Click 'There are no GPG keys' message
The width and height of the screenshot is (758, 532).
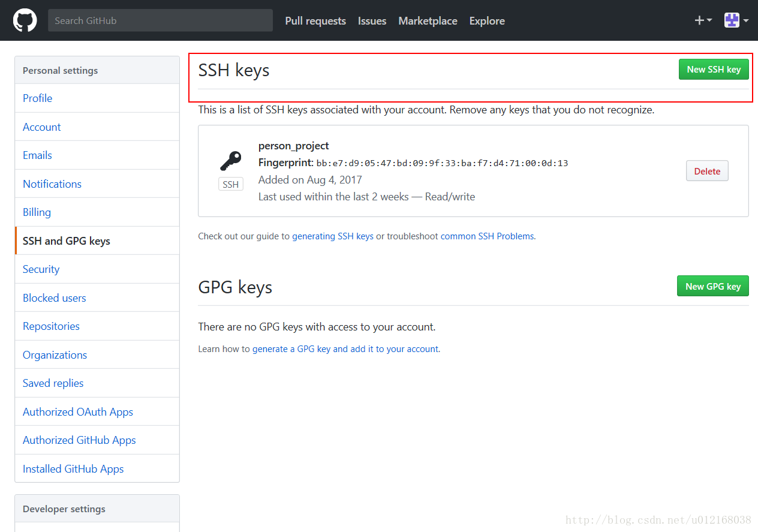coord(317,327)
